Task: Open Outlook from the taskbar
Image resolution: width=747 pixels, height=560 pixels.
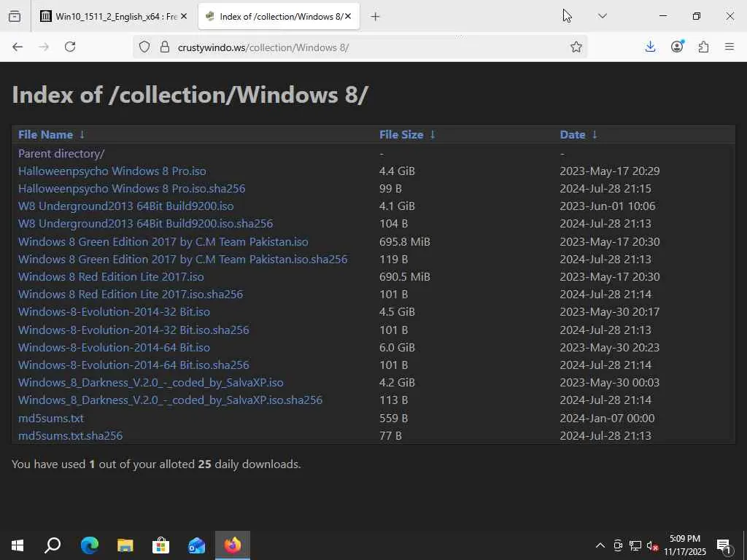Action: point(196,545)
